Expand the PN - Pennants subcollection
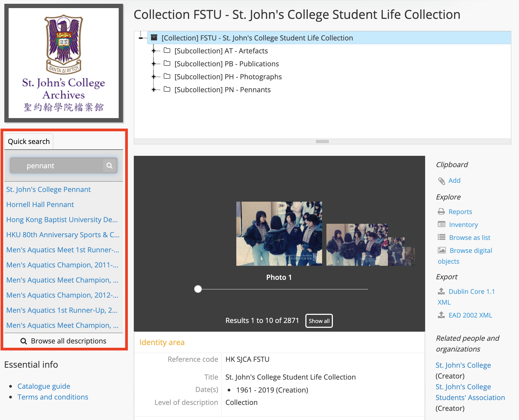Image resolution: width=519 pixels, height=420 pixels. (154, 89)
